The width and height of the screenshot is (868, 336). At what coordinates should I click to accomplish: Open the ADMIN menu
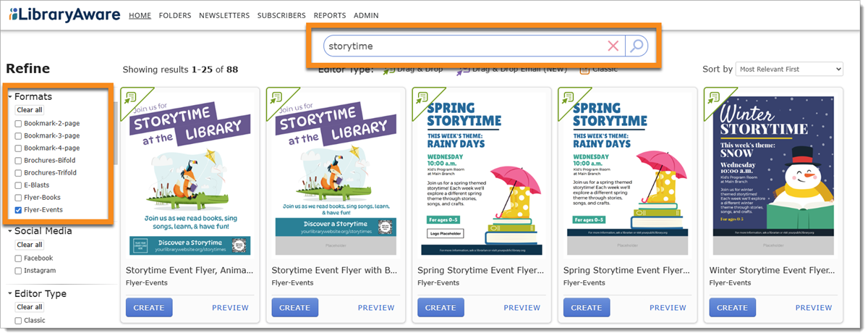click(x=366, y=15)
